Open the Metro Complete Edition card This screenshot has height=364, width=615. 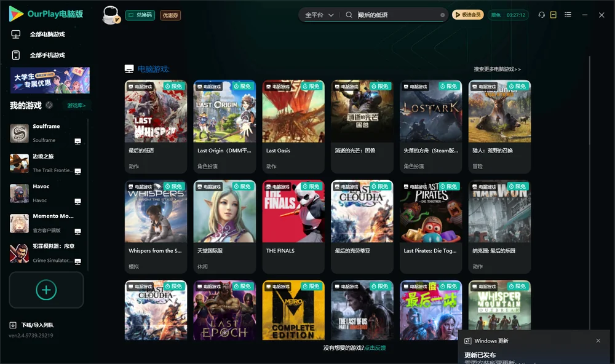click(x=293, y=311)
